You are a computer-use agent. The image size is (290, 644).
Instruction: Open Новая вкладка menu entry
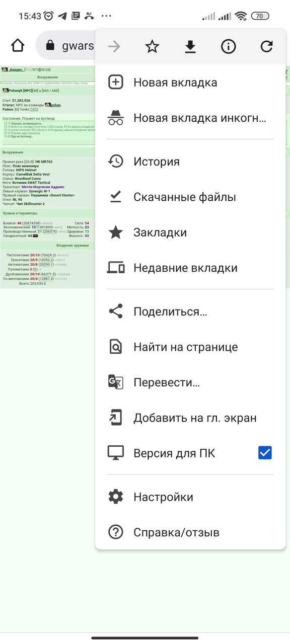tap(190, 83)
